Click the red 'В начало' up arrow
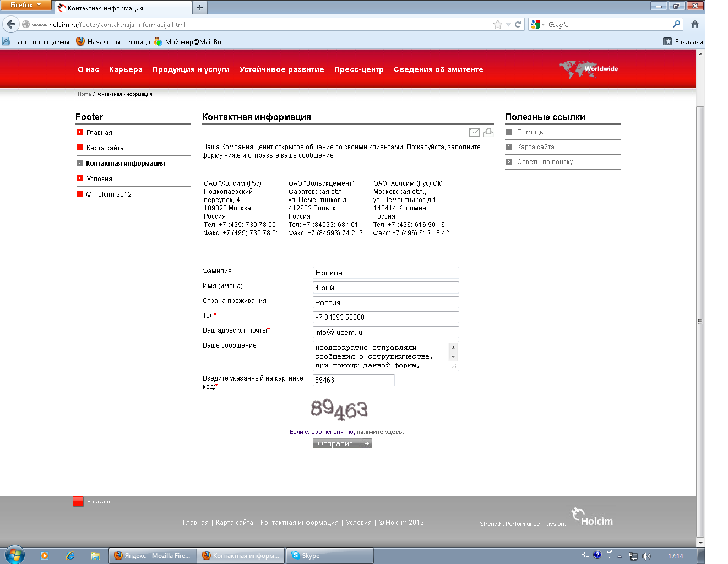 pyautogui.click(x=78, y=501)
